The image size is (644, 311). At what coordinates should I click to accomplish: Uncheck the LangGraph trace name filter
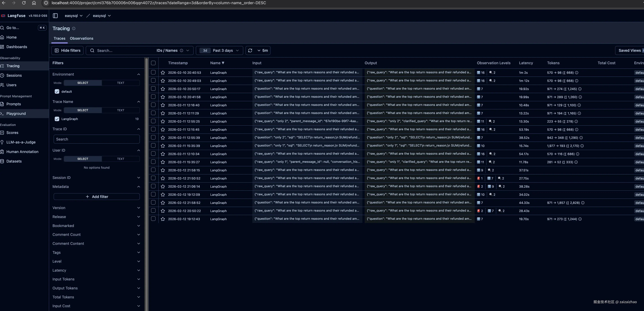coord(57,119)
